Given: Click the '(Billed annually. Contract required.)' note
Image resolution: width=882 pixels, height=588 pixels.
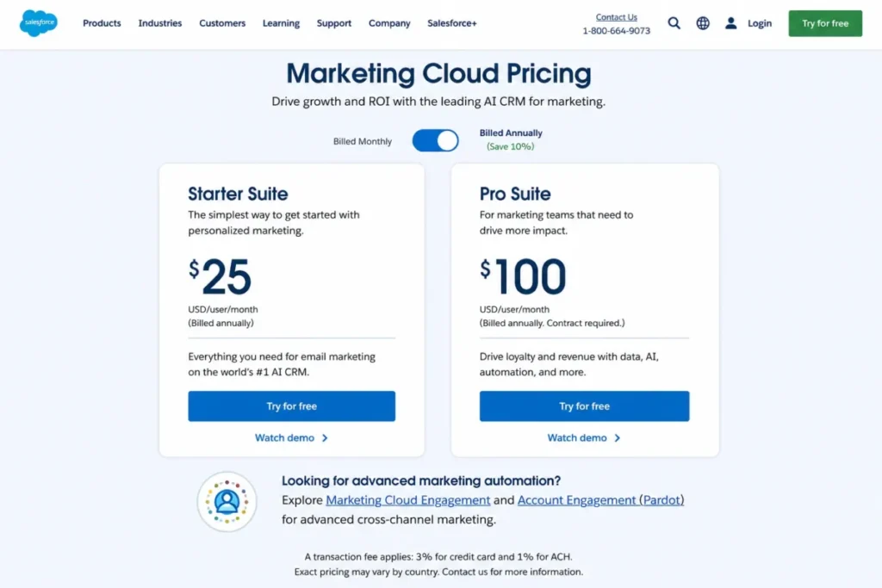Looking at the screenshot, I should pos(552,323).
